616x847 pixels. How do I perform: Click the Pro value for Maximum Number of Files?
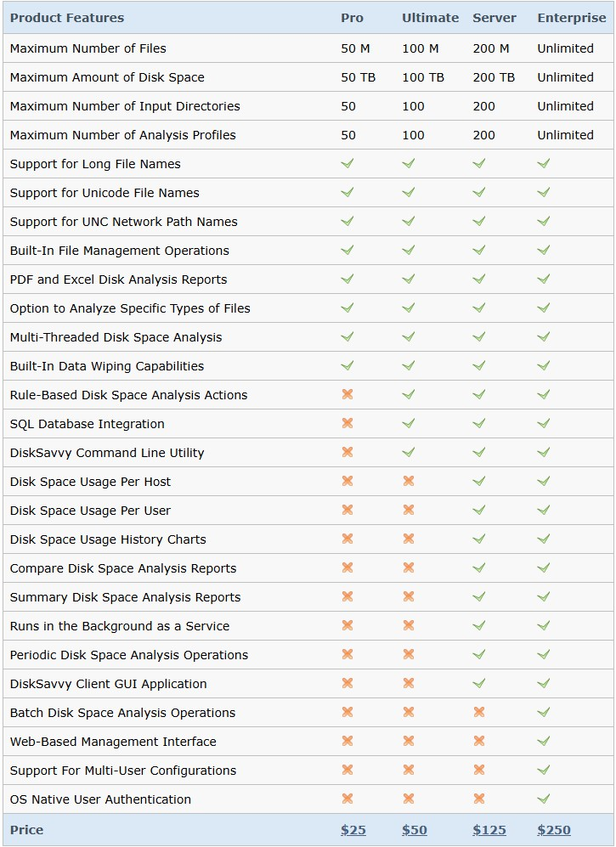[355, 48]
